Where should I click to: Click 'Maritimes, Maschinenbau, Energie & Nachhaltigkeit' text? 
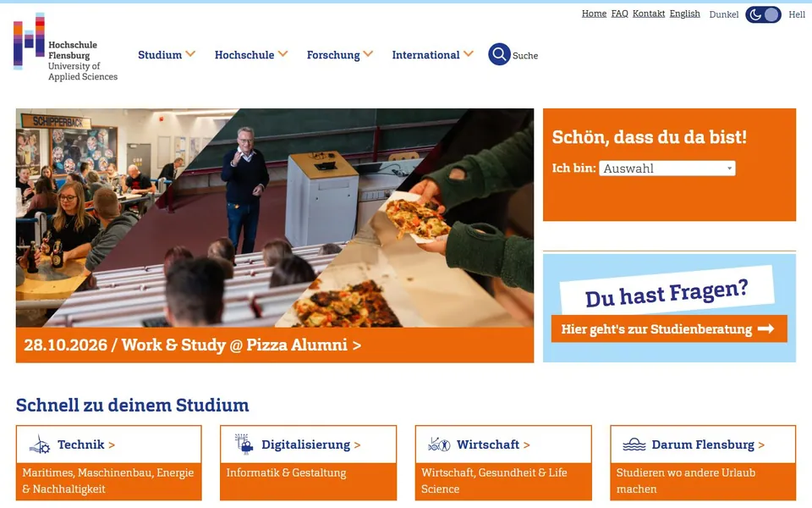pyautogui.click(x=107, y=481)
